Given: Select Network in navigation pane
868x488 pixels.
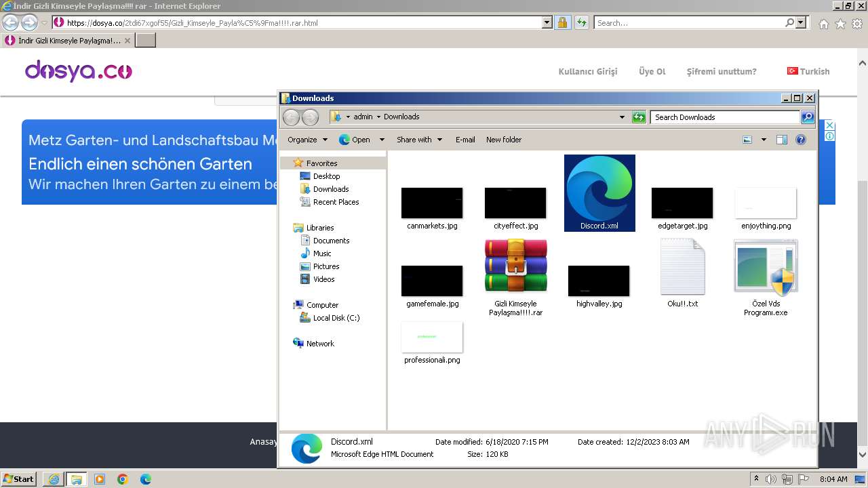Looking at the screenshot, I should tap(320, 344).
